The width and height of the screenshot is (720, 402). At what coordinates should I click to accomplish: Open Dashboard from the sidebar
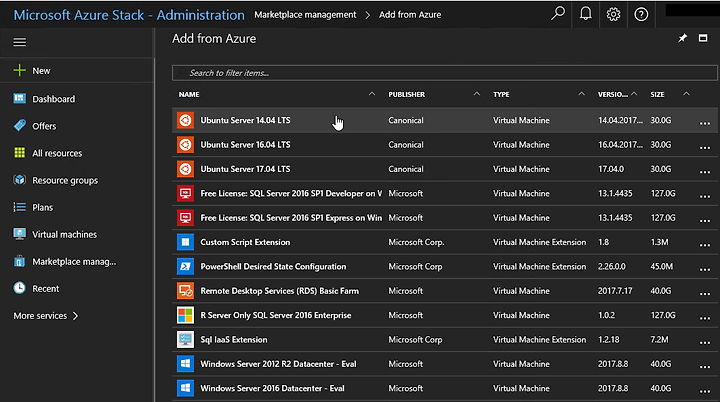point(53,99)
